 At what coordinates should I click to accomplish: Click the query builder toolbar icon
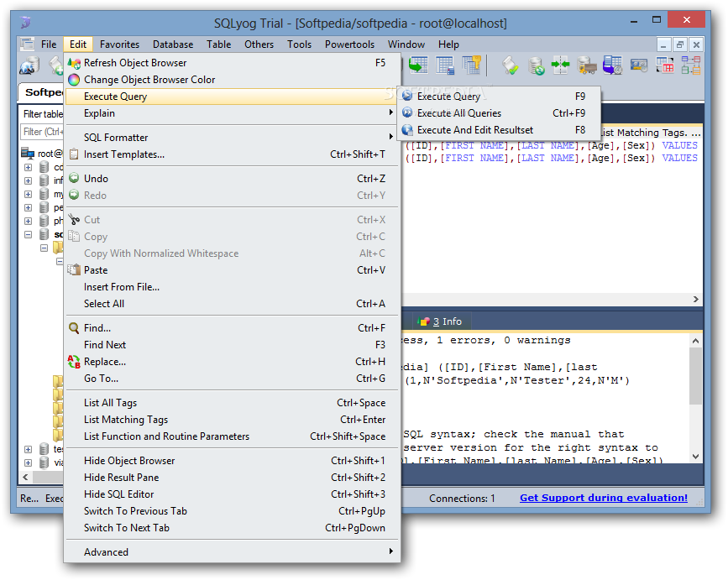coord(665,65)
